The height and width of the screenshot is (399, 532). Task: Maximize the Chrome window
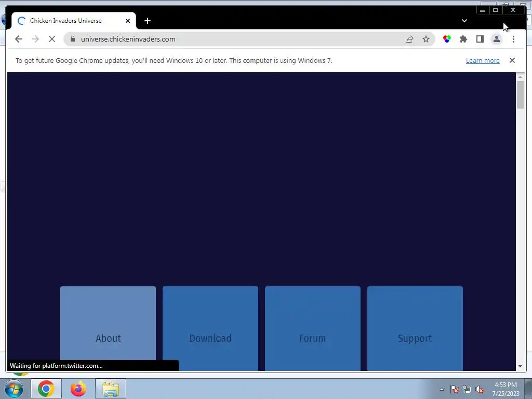click(x=495, y=10)
